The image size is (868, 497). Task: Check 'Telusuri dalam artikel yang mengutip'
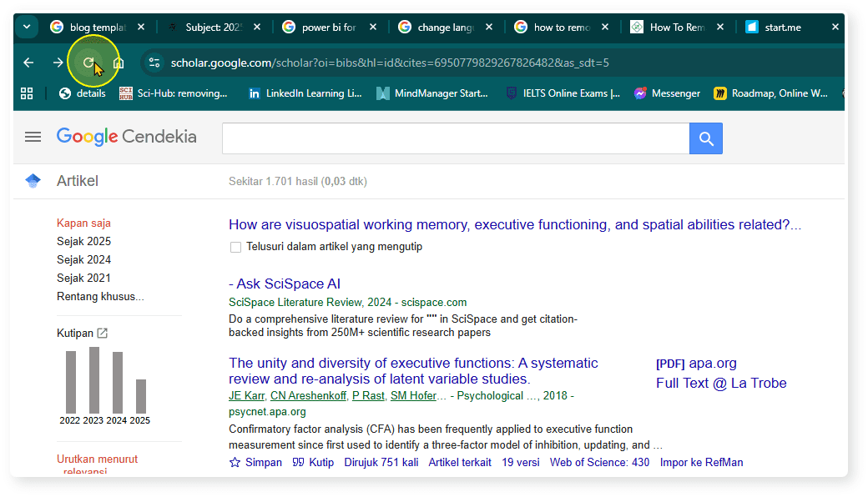tap(236, 247)
